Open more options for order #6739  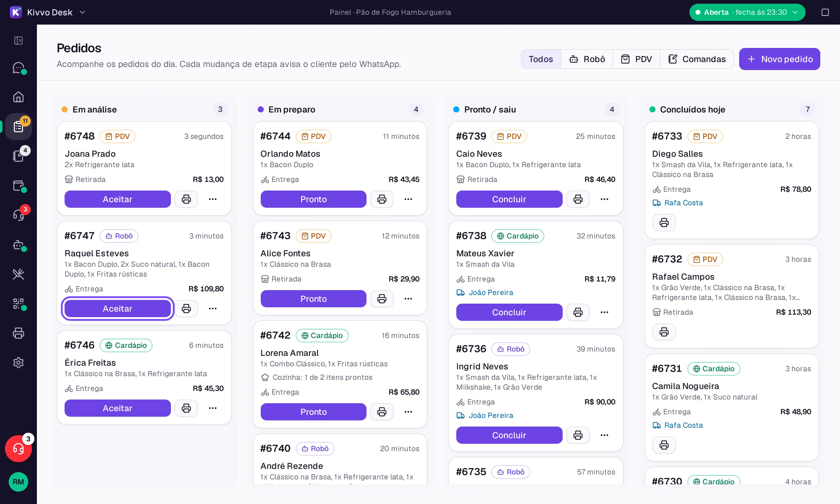click(604, 199)
